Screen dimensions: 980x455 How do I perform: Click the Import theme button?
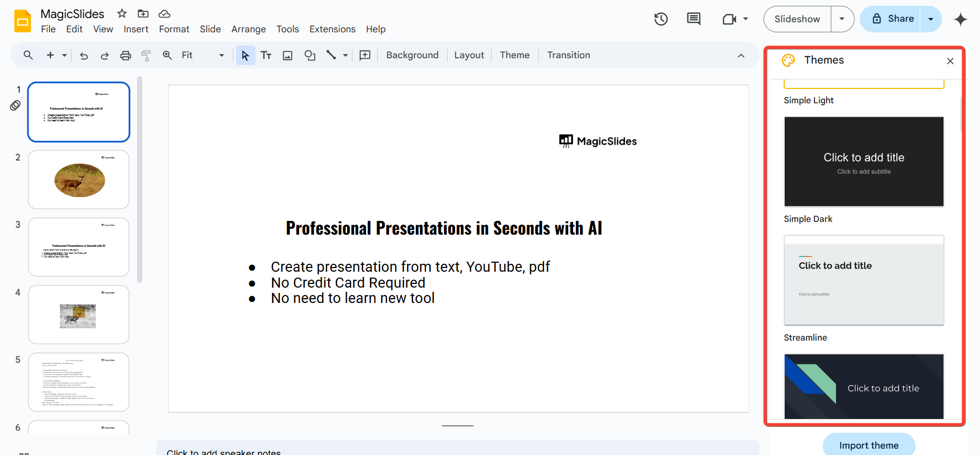(869, 445)
